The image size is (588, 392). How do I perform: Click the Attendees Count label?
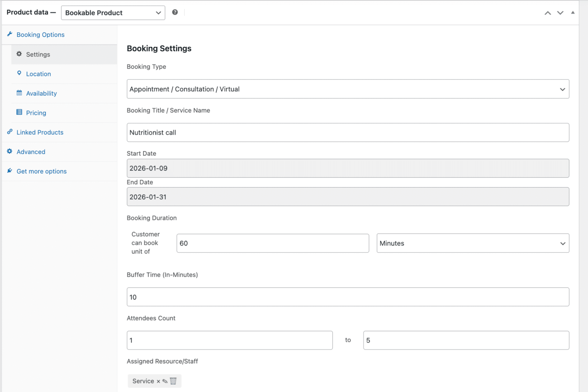coord(151,318)
